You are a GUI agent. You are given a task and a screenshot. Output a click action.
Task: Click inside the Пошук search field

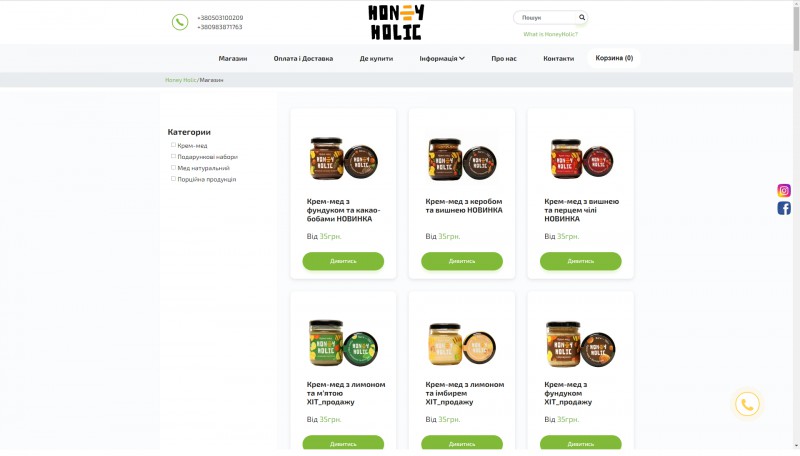545,17
